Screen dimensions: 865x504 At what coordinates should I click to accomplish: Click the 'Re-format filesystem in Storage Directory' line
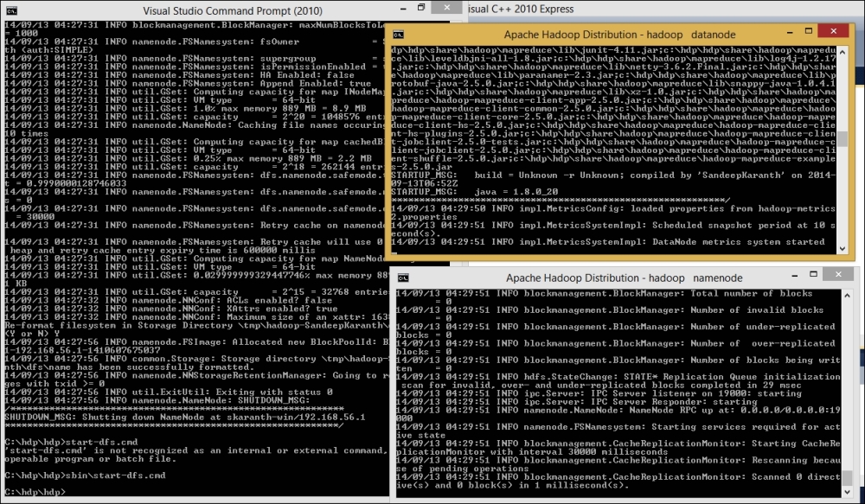click(x=196, y=325)
